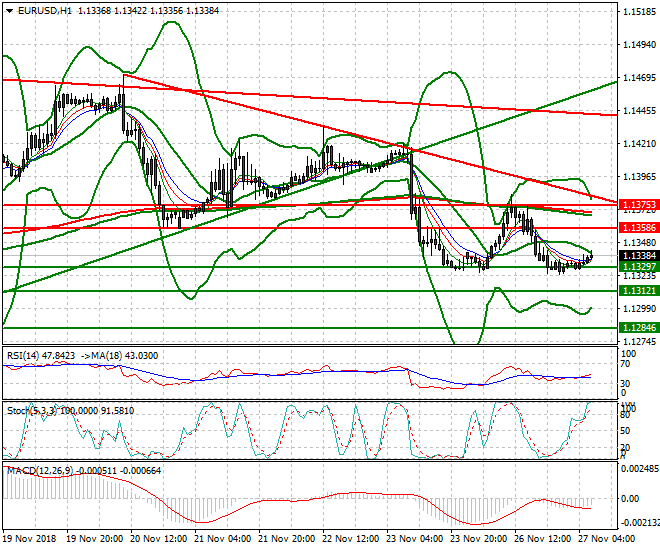
Task: Click the 1.14210 price scale value
Action: [639, 143]
